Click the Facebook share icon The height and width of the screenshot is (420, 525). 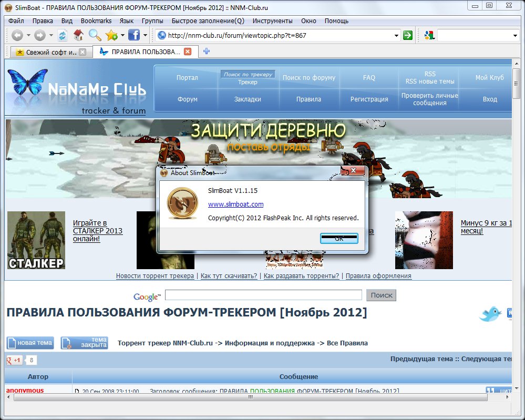coord(134,35)
